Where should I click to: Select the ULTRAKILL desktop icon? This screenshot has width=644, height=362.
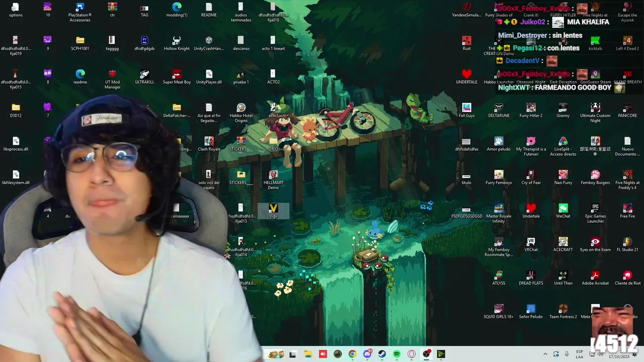coord(144,77)
